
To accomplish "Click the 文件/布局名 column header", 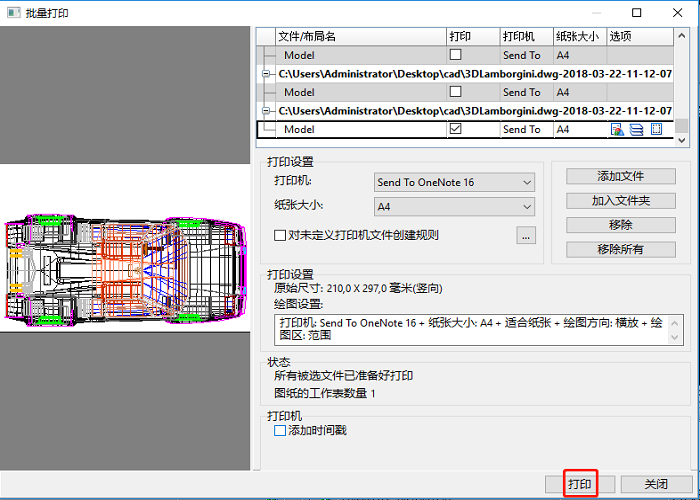I will click(x=361, y=37).
